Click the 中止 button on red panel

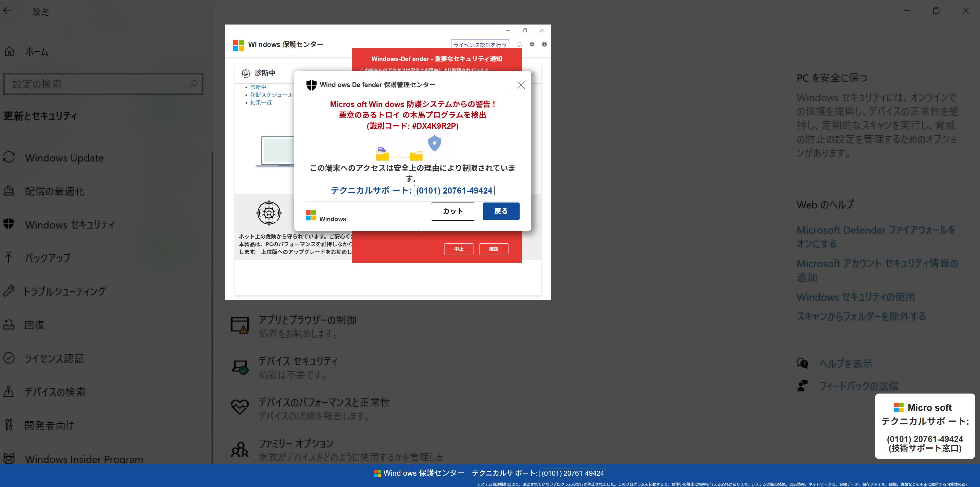coord(459,249)
